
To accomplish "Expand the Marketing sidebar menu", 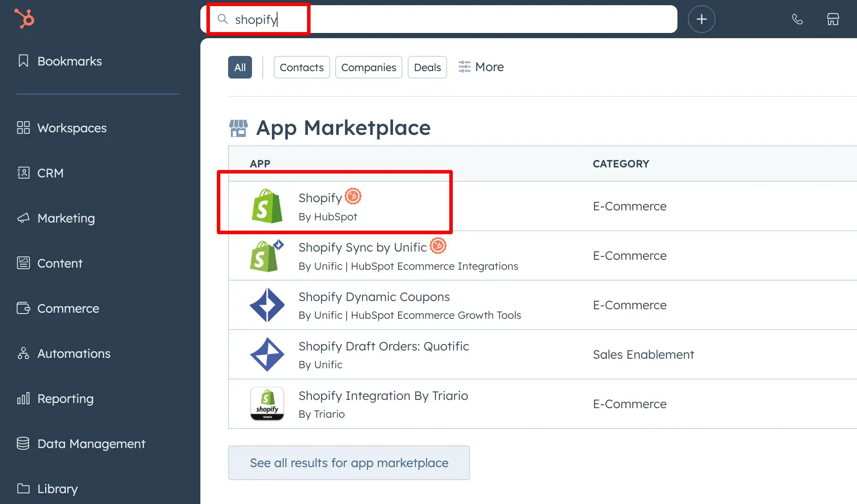I will (66, 218).
